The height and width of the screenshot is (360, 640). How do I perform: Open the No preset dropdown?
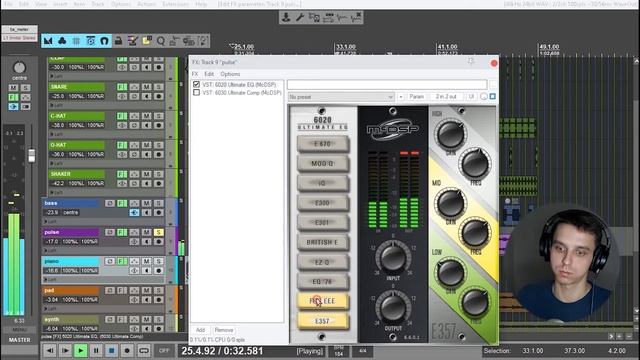click(341, 97)
